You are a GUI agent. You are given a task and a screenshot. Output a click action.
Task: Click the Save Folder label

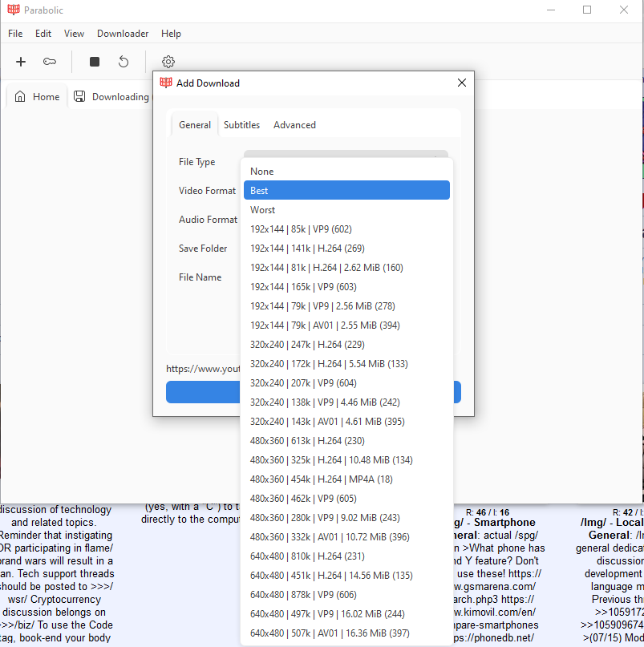click(203, 249)
